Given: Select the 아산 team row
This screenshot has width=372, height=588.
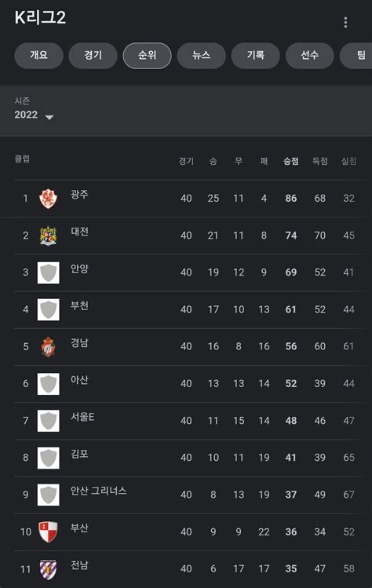Looking at the screenshot, I should [189, 384].
